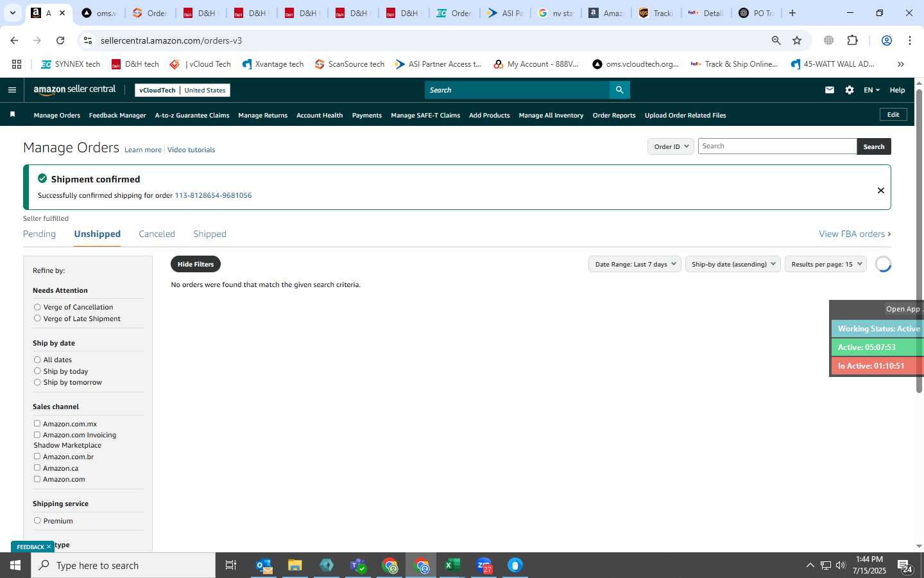Open a new browser tab
Viewport: 924px width, 578px height.
(792, 13)
